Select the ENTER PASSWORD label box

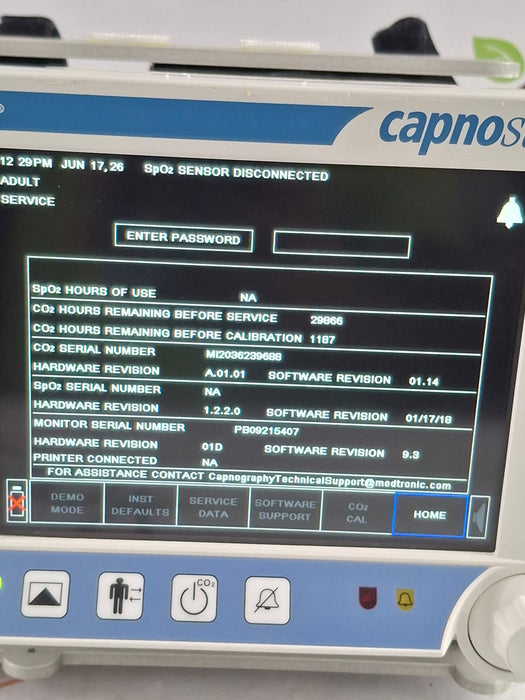[x=183, y=238]
